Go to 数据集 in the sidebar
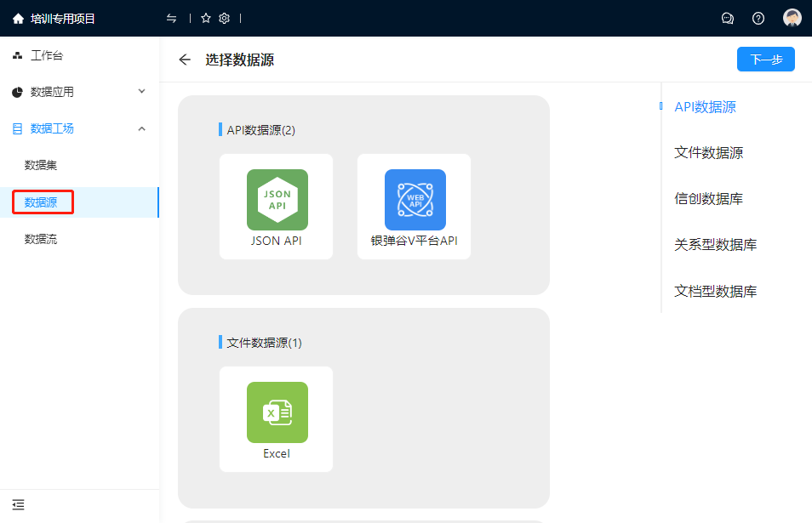 [41, 165]
